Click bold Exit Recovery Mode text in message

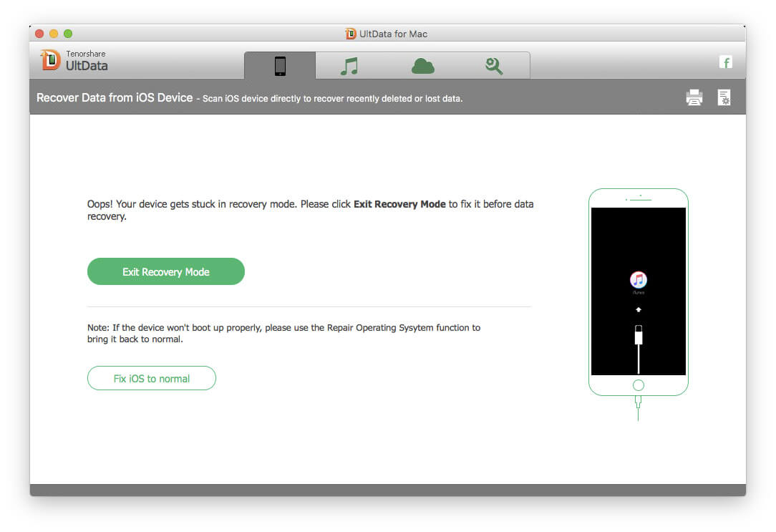coord(399,204)
